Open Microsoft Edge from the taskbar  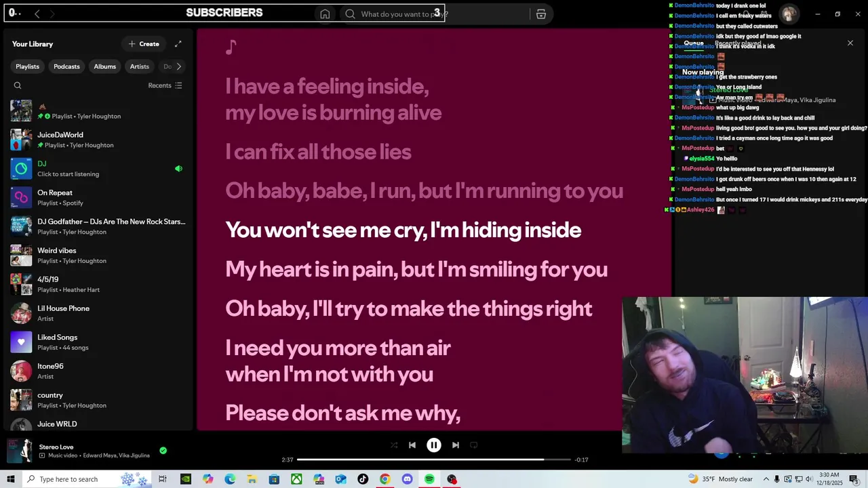[x=230, y=479]
